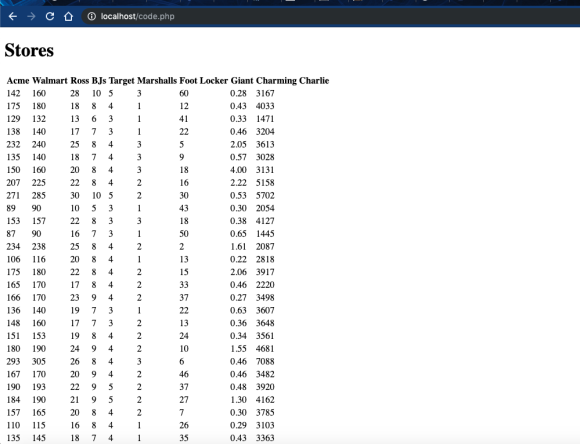Select the Charming Charlie column header
580x444 pixels.
(x=292, y=81)
